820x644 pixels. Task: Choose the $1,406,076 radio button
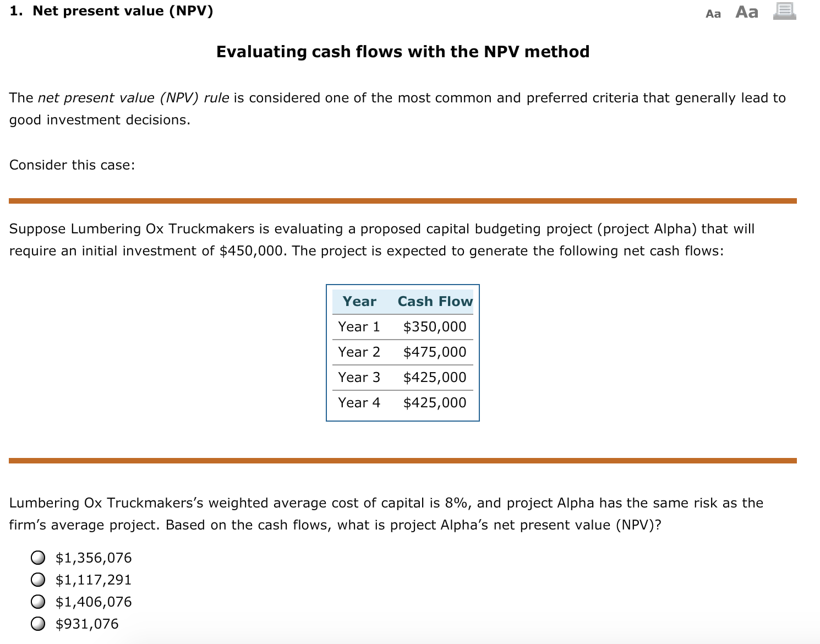point(37,602)
